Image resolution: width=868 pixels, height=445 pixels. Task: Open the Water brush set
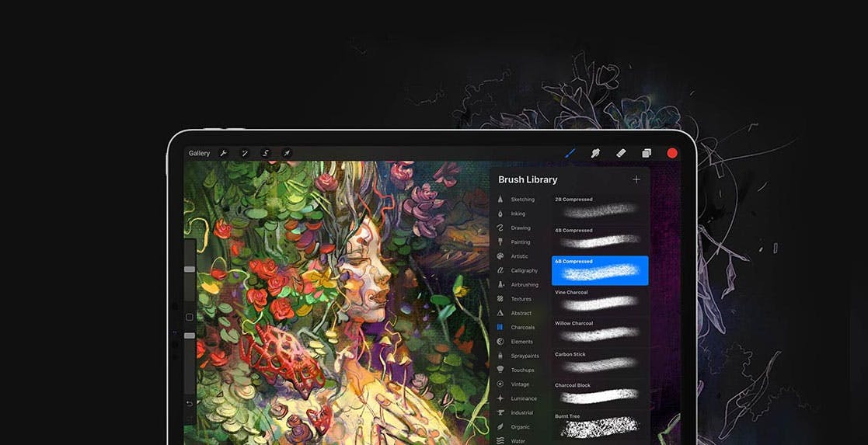tap(511, 441)
